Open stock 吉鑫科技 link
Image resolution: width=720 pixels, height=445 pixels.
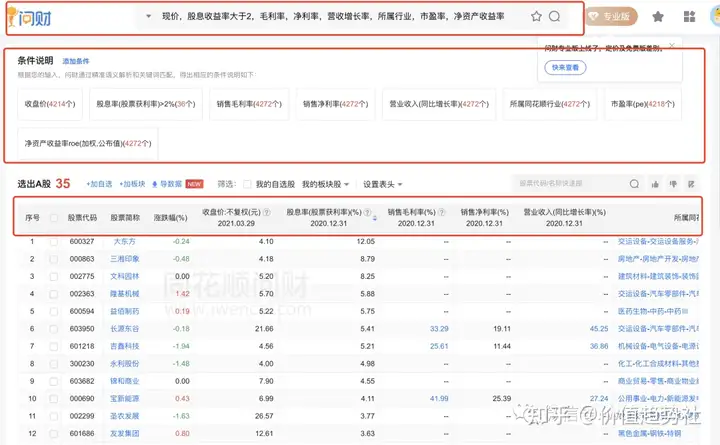click(x=124, y=346)
